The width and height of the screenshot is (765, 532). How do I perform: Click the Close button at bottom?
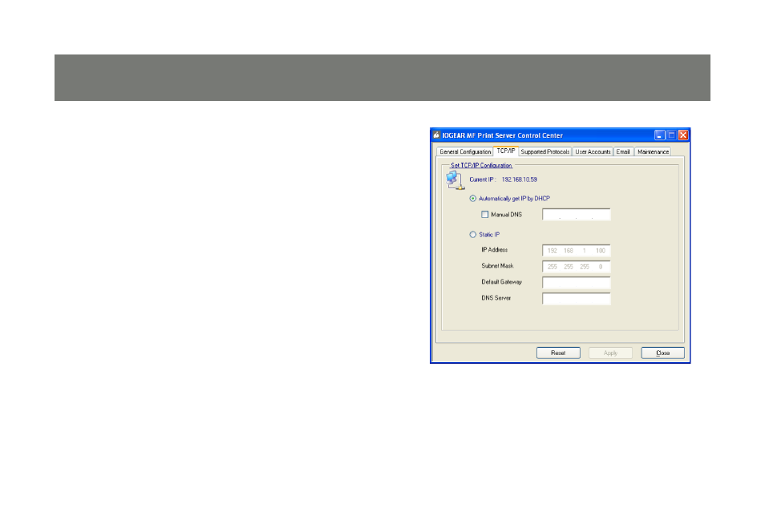click(662, 353)
